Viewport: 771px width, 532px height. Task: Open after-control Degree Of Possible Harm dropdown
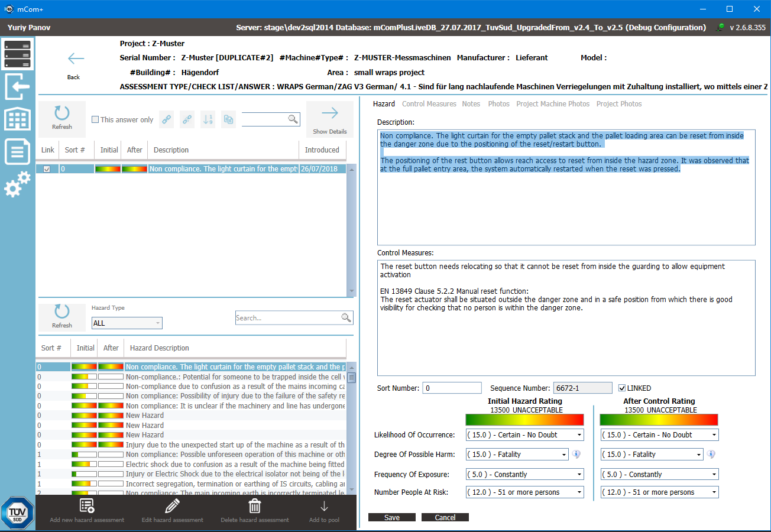(652, 455)
